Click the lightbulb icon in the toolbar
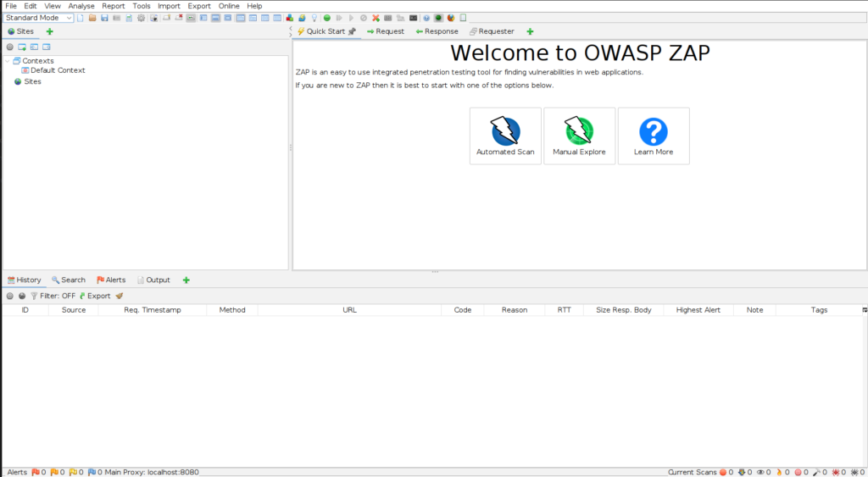868x477 pixels. click(x=314, y=18)
